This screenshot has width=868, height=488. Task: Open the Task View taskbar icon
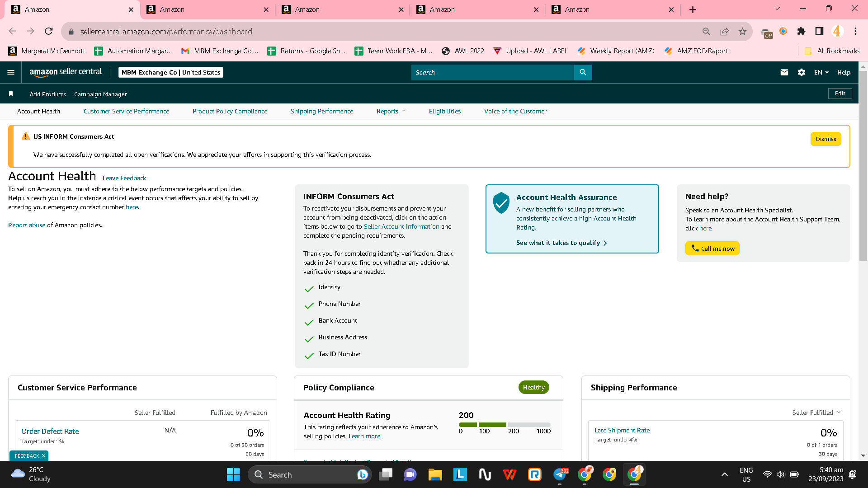386,474
